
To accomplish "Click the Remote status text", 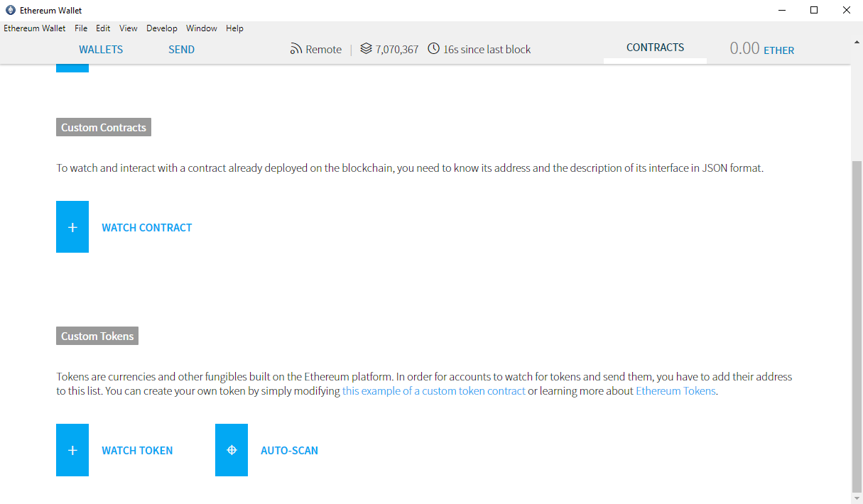I will (x=324, y=49).
